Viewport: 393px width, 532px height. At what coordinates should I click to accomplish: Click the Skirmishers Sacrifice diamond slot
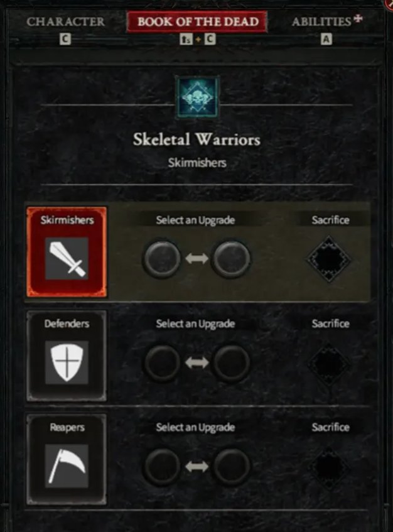point(329,259)
